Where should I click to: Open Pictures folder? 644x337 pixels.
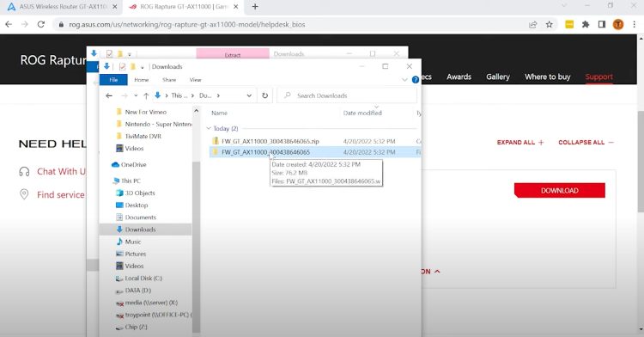click(135, 254)
